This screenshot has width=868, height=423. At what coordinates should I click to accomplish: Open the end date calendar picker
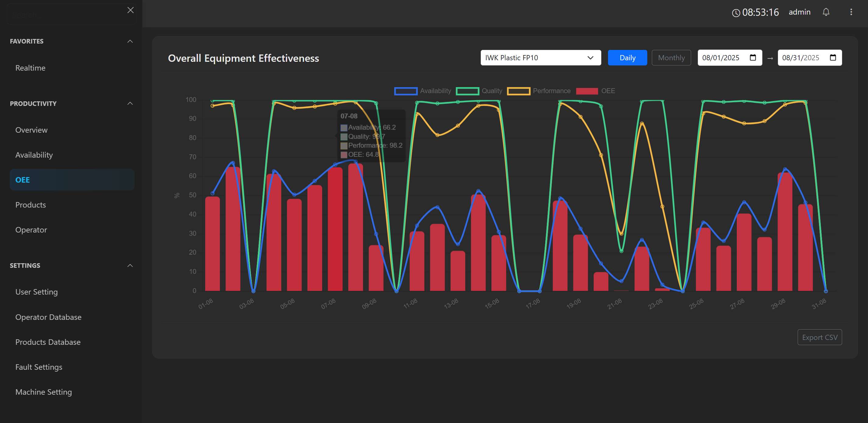click(833, 57)
